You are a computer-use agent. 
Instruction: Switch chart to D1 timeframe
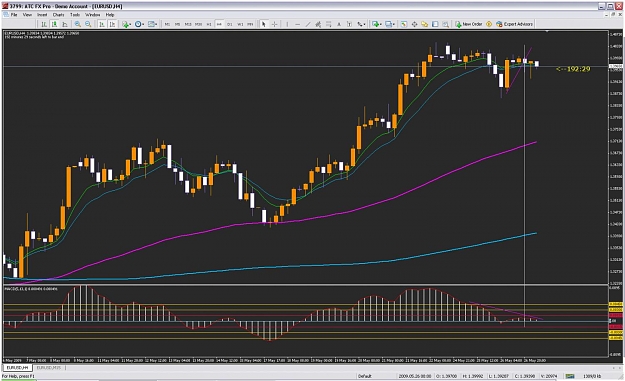[x=230, y=24]
